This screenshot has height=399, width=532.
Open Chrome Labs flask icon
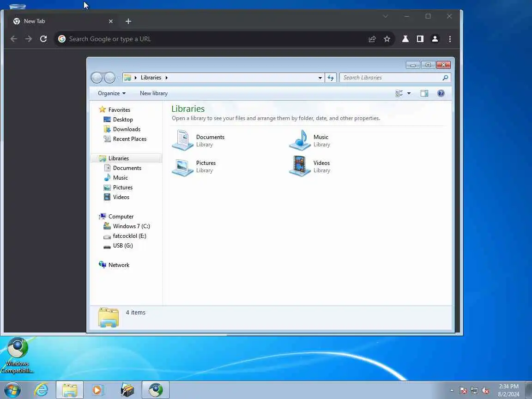pos(405,39)
